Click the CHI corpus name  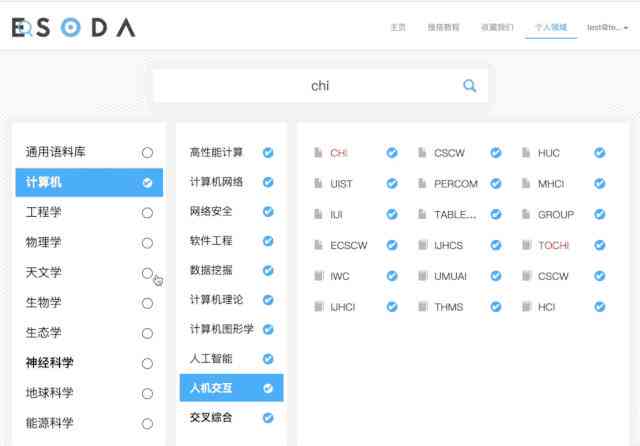pos(339,153)
